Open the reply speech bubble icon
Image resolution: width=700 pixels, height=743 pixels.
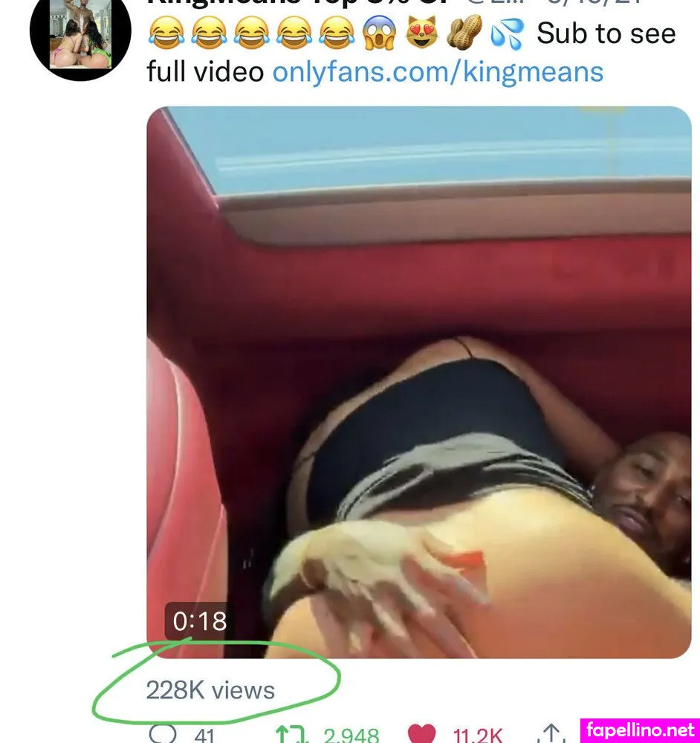[x=163, y=734]
